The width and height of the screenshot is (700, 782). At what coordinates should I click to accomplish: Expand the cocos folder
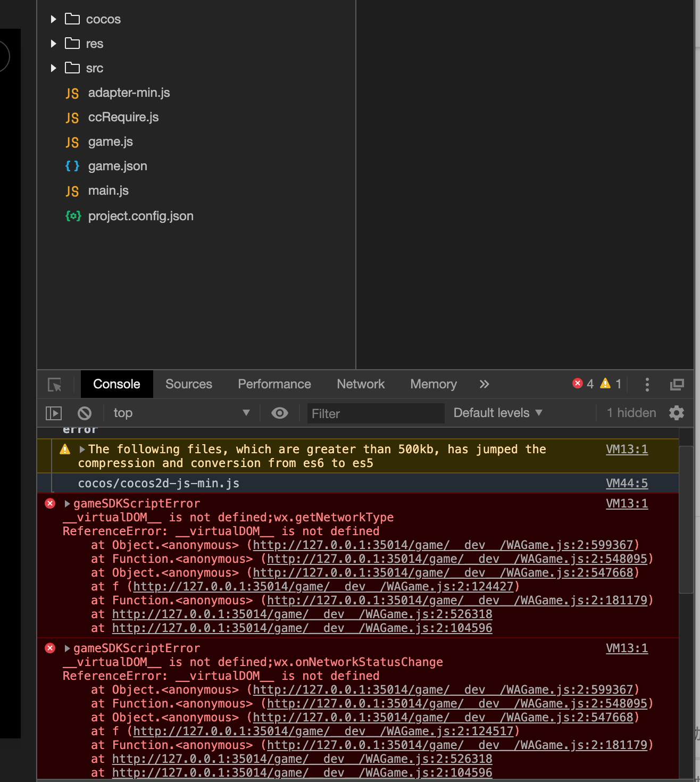(x=53, y=19)
